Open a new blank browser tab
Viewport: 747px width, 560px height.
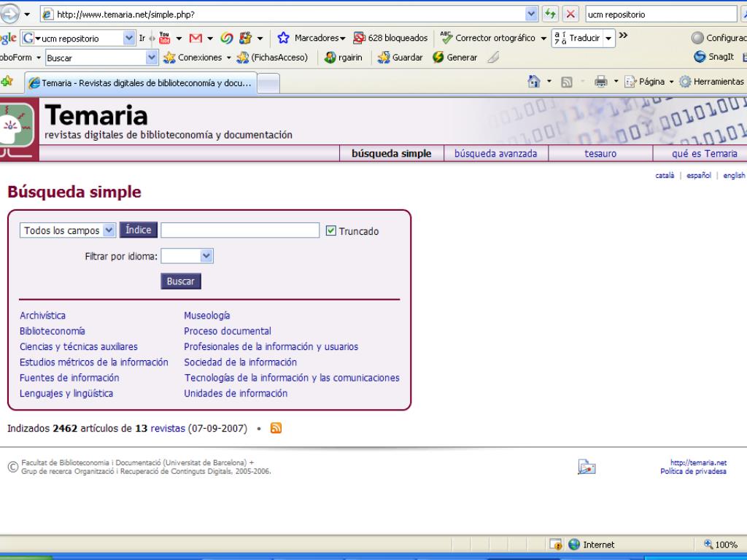click(x=268, y=84)
